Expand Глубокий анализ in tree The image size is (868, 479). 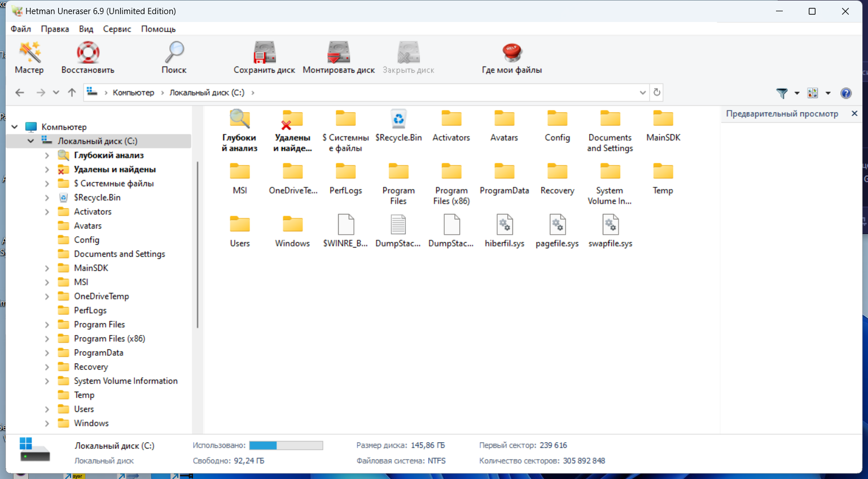point(47,155)
